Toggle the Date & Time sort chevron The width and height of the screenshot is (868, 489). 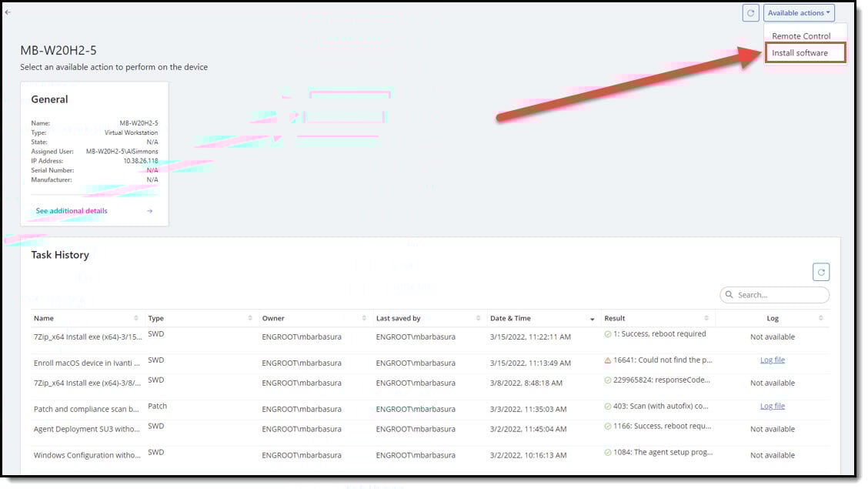592,318
